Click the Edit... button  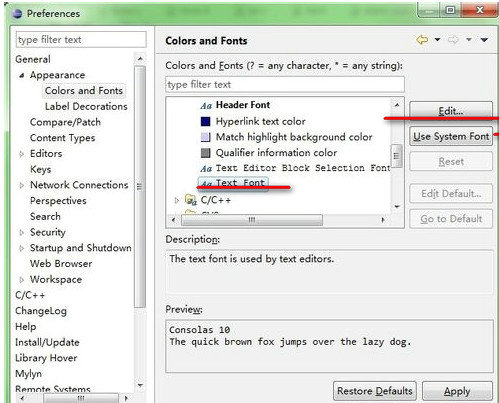coord(451,111)
